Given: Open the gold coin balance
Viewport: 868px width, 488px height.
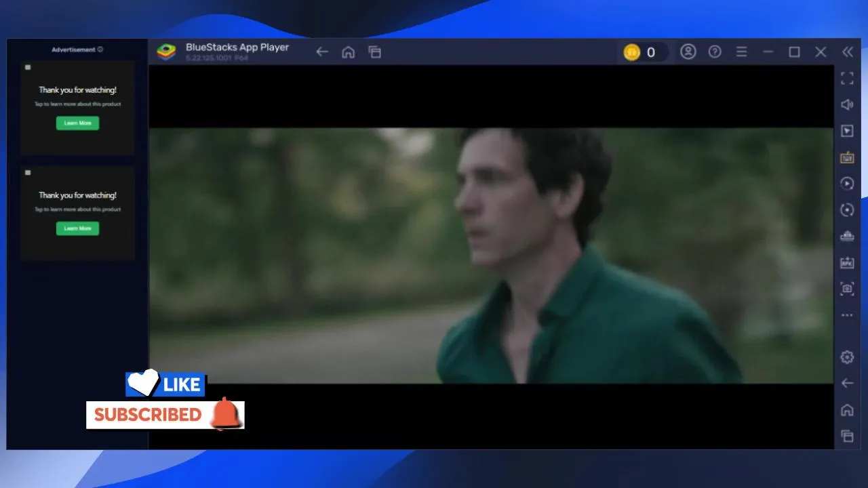Looking at the screenshot, I should (642, 52).
